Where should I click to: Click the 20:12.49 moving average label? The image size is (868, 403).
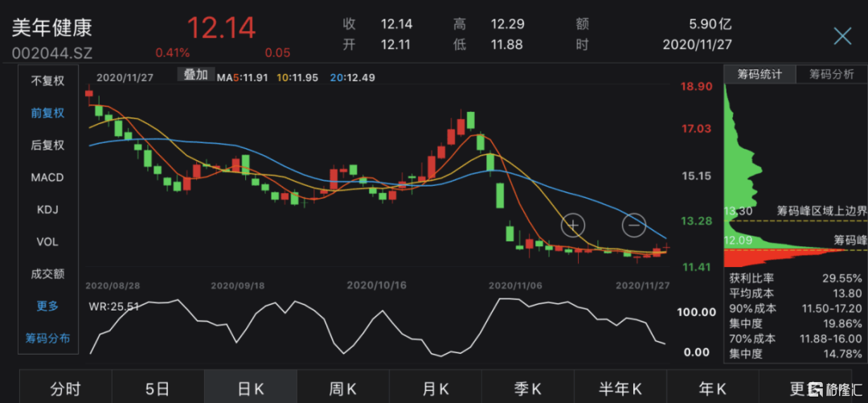coord(352,77)
